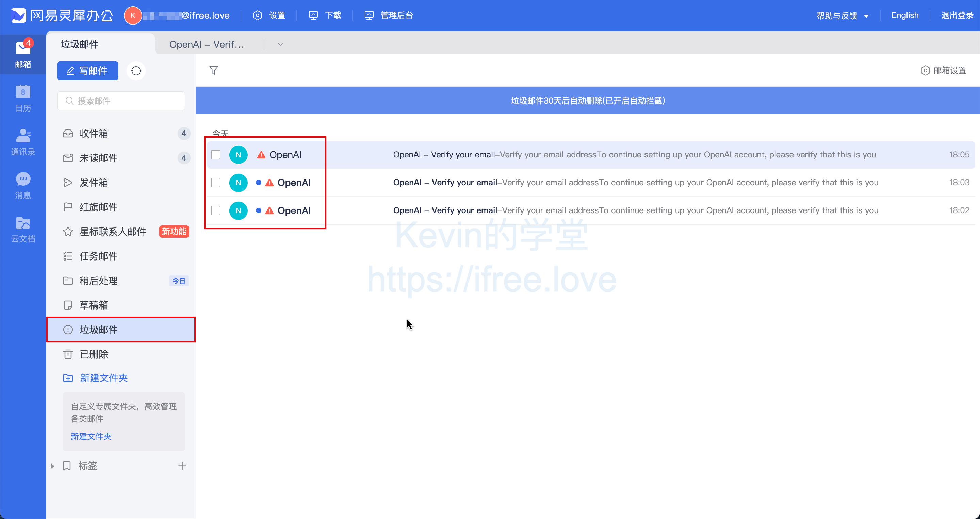Click the user avatar K

click(x=133, y=16)
